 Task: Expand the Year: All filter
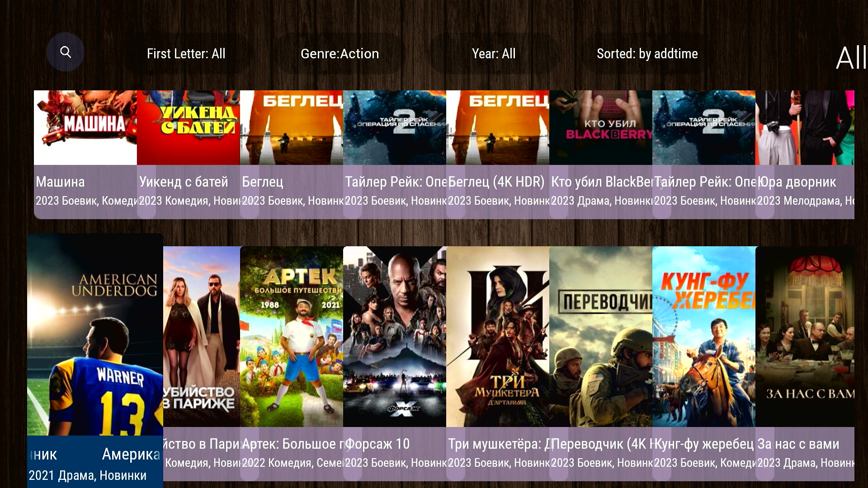click(x=494, y=54)
